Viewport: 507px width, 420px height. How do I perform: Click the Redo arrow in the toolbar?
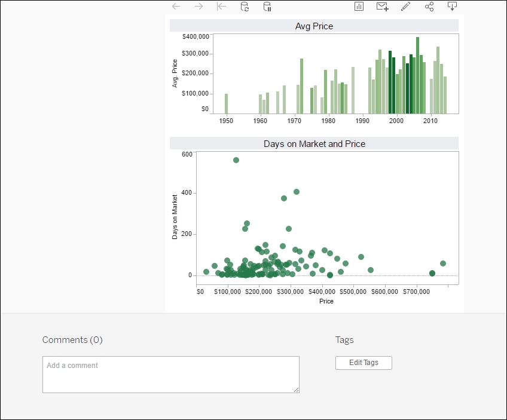pyautogui.click(x=198, y=7)
